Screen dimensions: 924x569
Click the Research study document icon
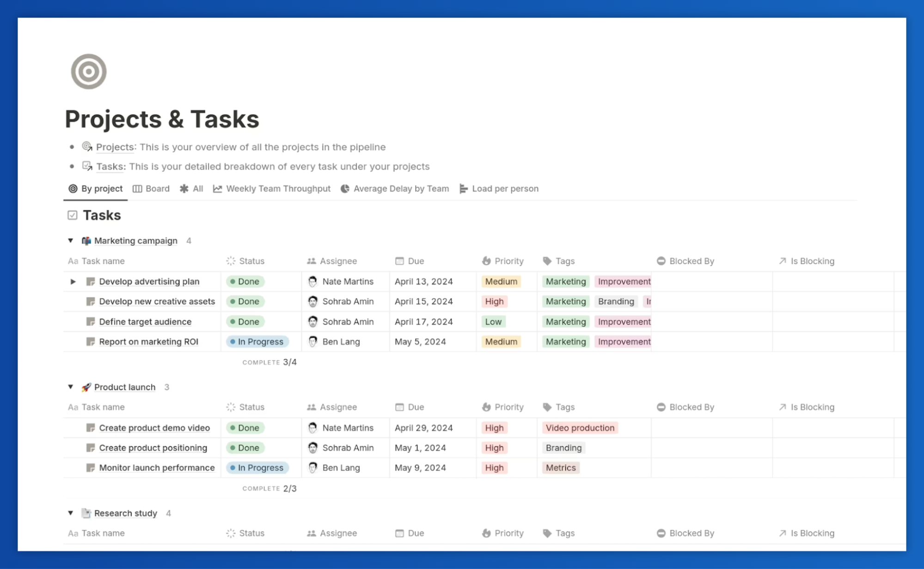(86, 513)
